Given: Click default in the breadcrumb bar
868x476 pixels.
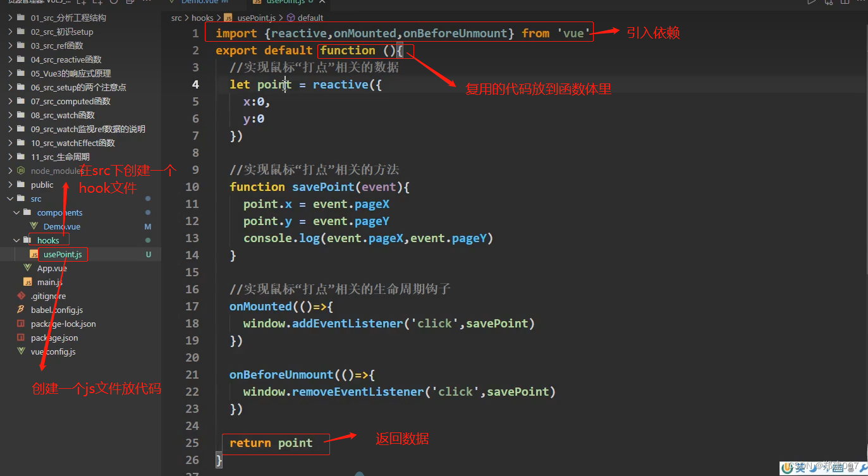Looking at the screenshot, I should click(x=310, y=18).
